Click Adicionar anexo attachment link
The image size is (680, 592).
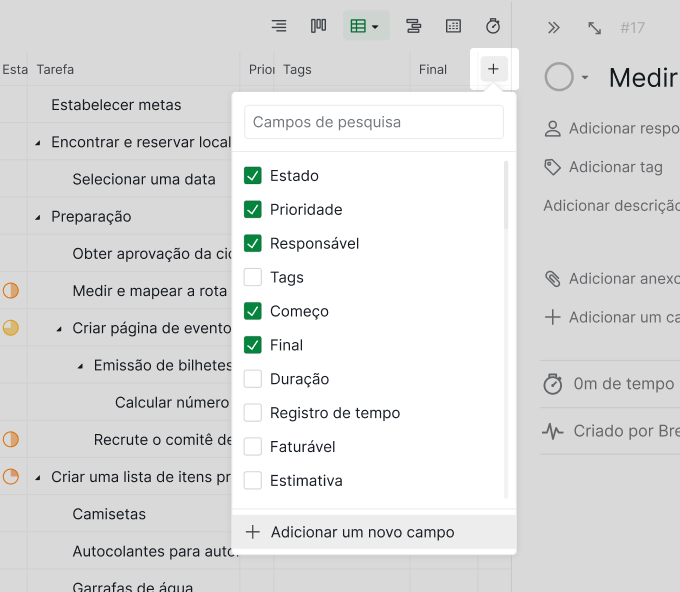[624, 279]
